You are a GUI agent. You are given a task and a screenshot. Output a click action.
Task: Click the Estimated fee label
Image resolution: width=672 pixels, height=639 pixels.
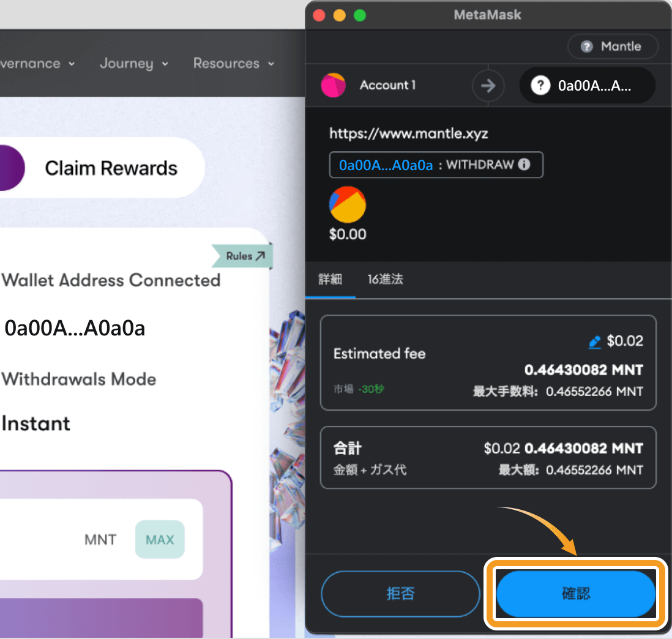(x=379, y=354)
